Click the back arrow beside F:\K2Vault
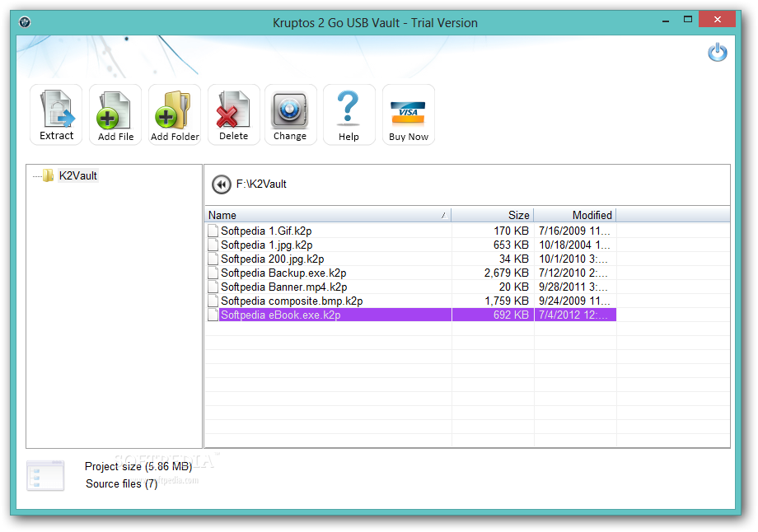This screenshot has width=758, height=532. pos(222,184)
